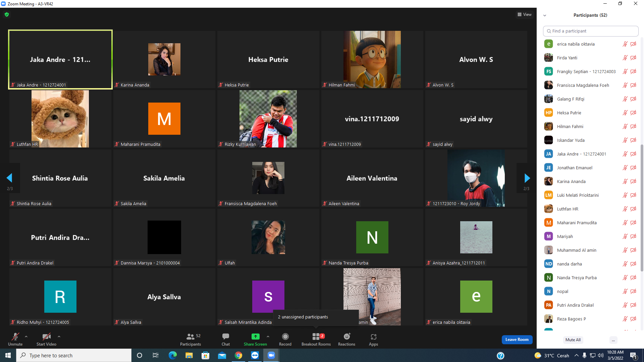Click the Record icon
This screenshot has width=644, height=362.
(285, 337)
